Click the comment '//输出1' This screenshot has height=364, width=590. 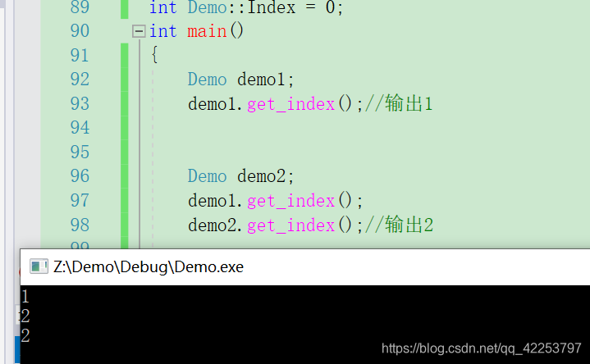tap(399, 103)
